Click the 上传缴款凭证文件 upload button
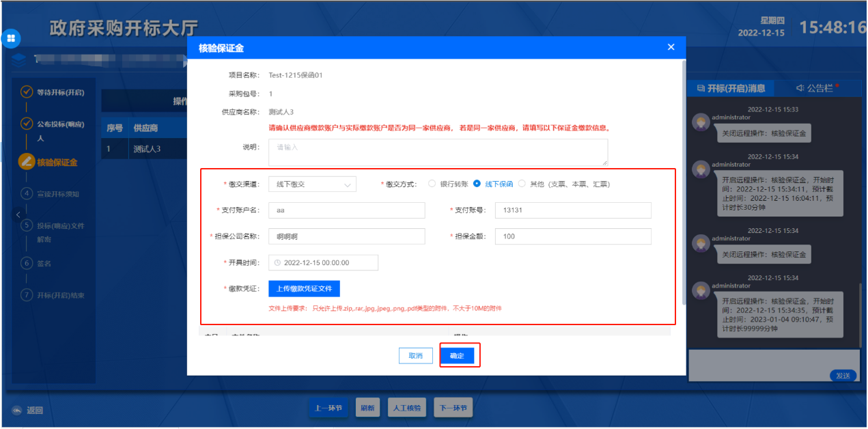This screenshot has width=868, height=429. (x=304, y=289)
